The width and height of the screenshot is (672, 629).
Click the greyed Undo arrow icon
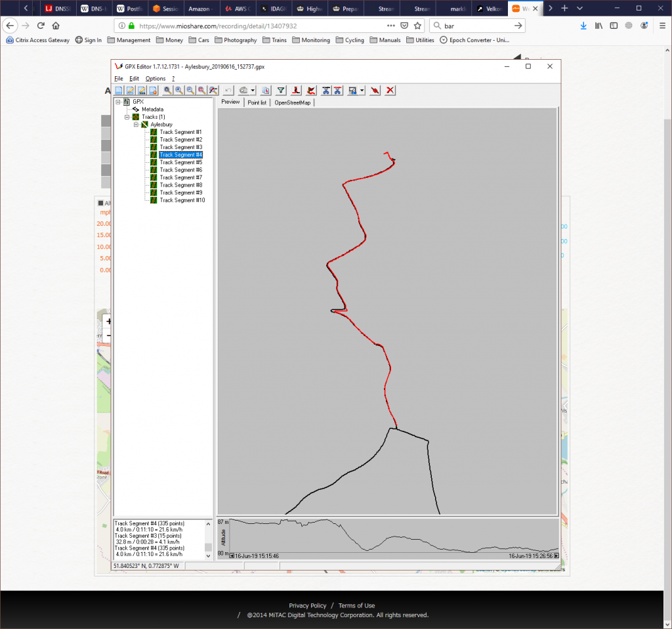pos(228,91)
